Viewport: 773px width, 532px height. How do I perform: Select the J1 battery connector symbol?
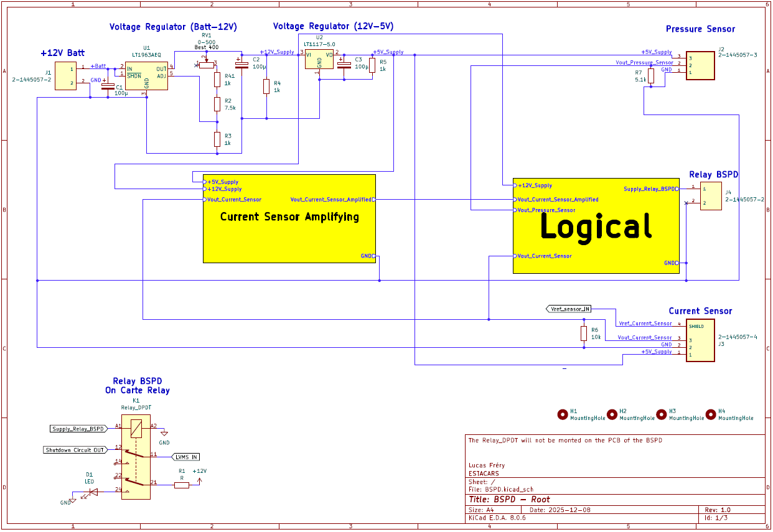65,76
